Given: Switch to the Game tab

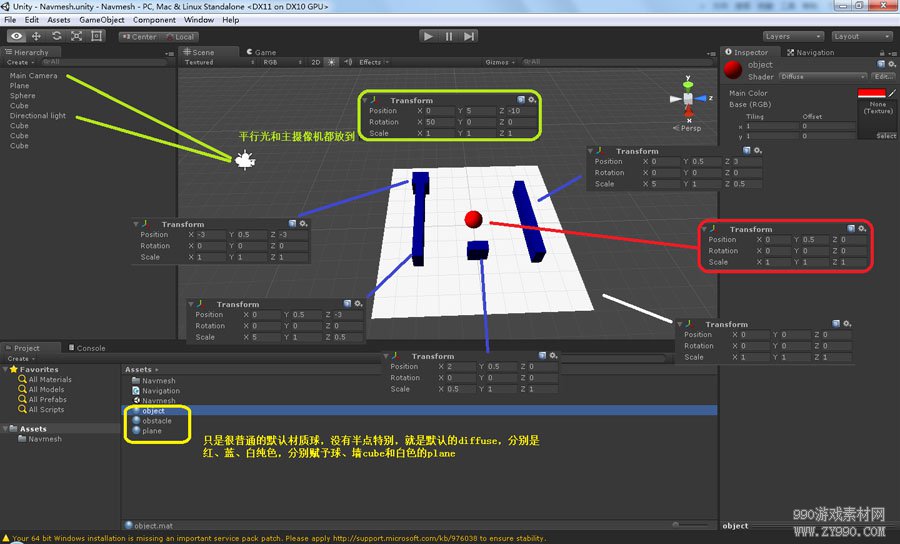Looking at the screenshot, I should click(x=262, y=52).
